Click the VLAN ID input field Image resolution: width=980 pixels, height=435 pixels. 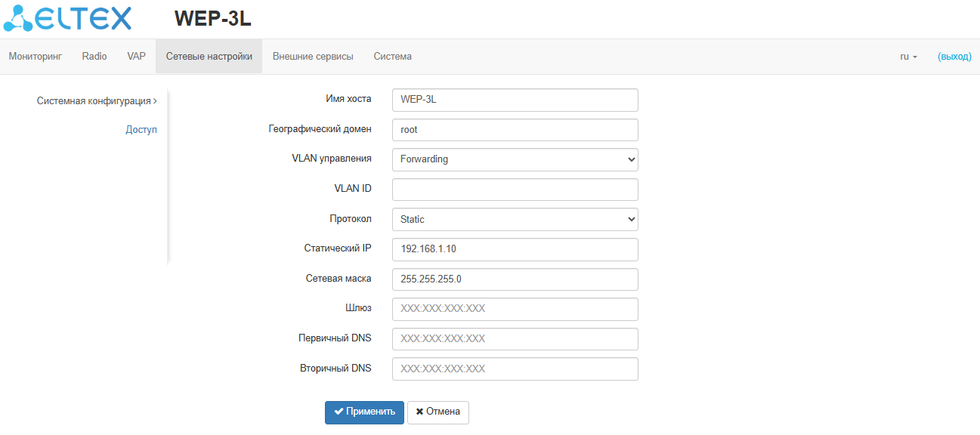click(x=515, y=190)
